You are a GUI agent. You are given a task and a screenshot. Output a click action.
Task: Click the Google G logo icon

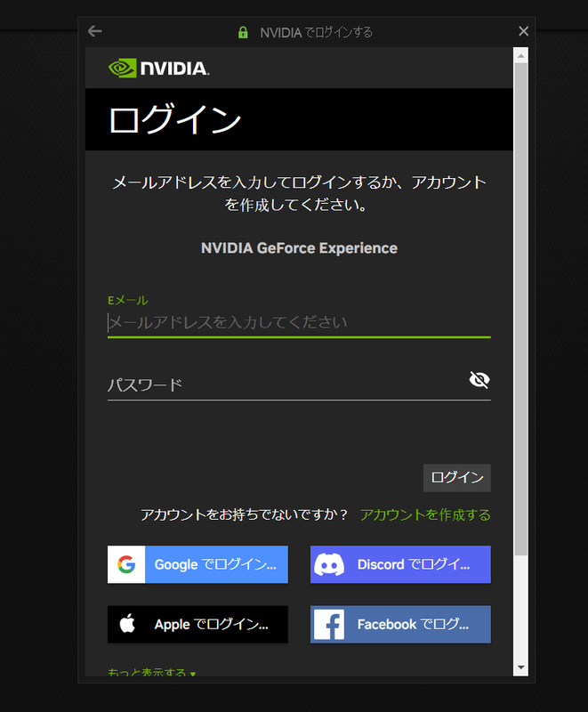click(126, 564)
